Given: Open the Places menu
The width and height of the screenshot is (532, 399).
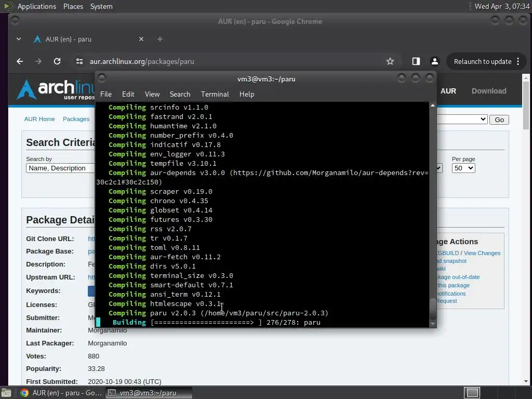Looking at the screenshot, I should tap(73, 6).
